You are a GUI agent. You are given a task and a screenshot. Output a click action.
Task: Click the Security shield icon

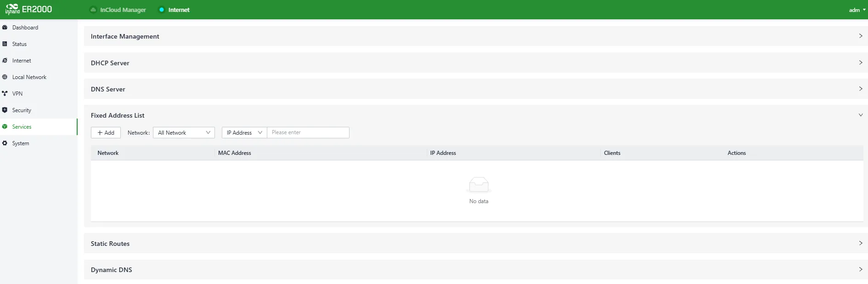pyautogui.click(x=5, y=110)
